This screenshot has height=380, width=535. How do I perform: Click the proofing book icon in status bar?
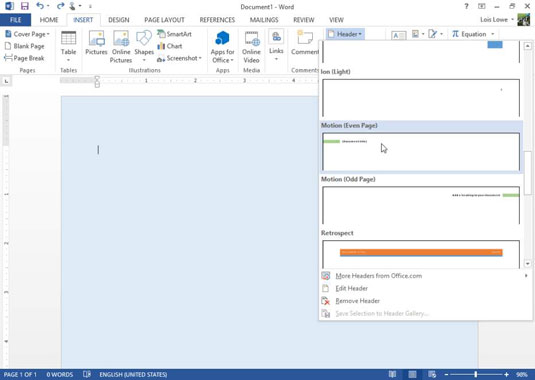point(87,374)
